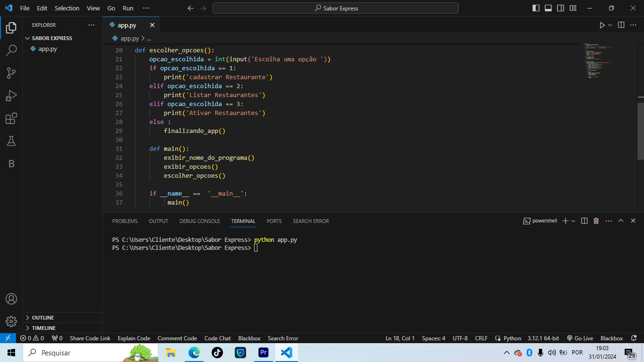Run Python file with play button
The image size is (644, 362).
[x=602, y=25]
